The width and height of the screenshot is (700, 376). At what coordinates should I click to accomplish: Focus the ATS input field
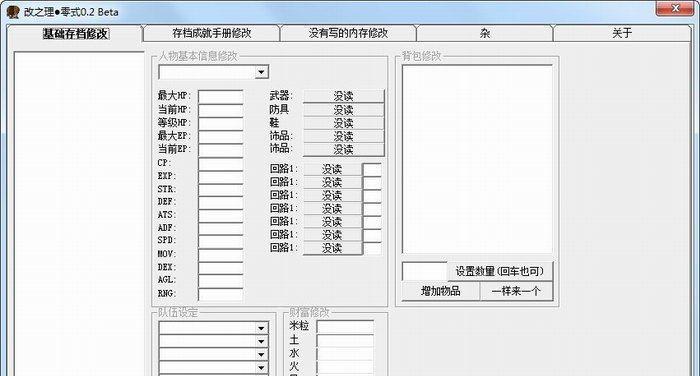(221, 215)
